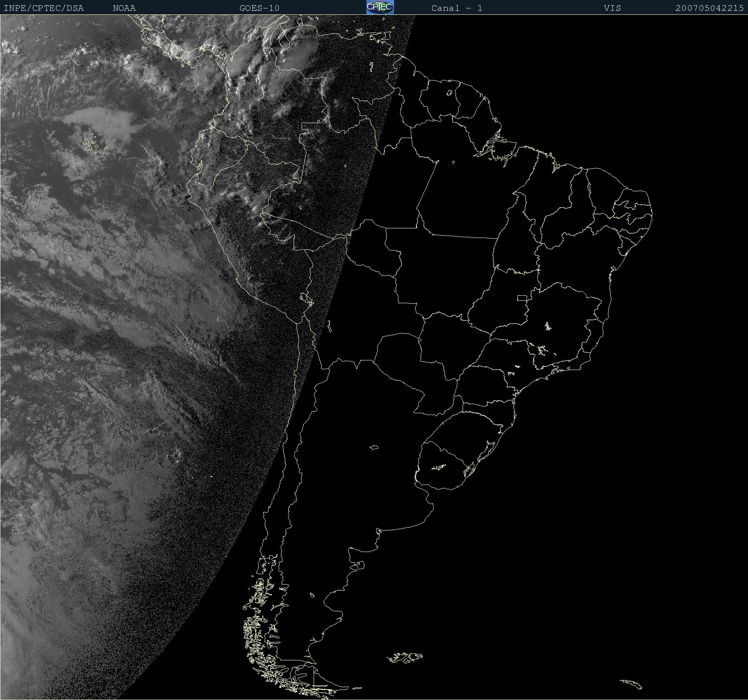Click the VIS label in header
Viewport: 748px width, 700px height.
(612, 8)
